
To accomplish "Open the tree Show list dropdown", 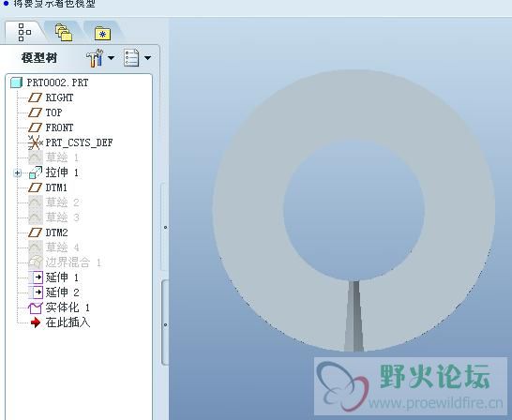I will coord(137,58).
